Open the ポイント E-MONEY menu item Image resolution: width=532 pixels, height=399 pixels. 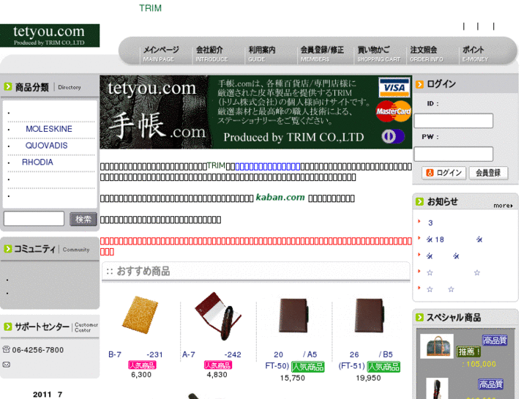pyautogui.click(x=475, y=54)
